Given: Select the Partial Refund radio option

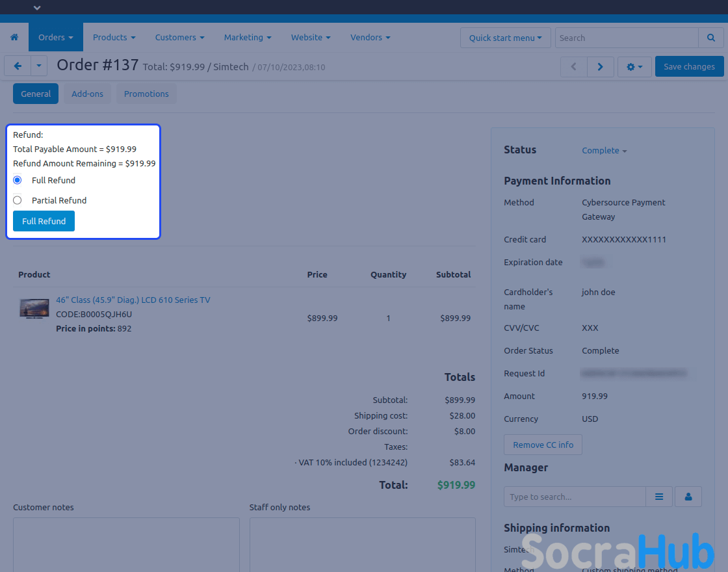Looking at the screenshot, I should click(18, 200).
